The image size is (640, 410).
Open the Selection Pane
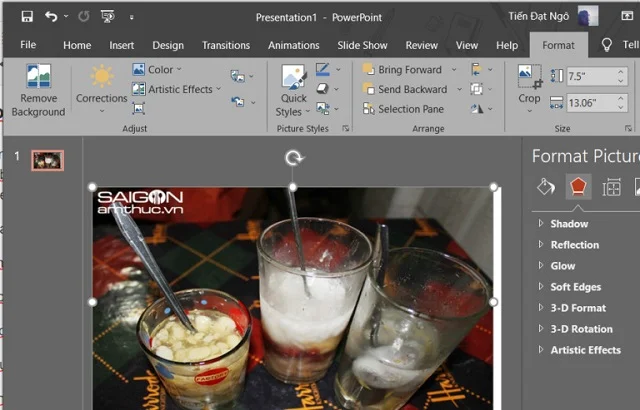point(411,109)
